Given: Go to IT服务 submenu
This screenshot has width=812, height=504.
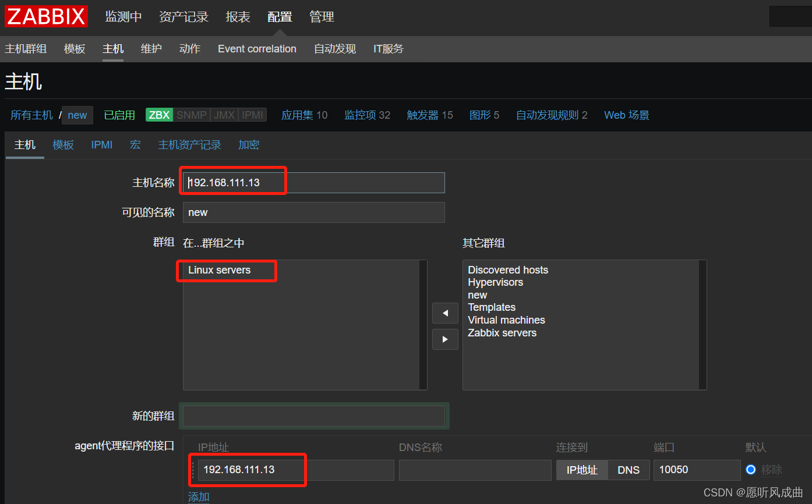Looking at the screenshot, I should [389, 49].
